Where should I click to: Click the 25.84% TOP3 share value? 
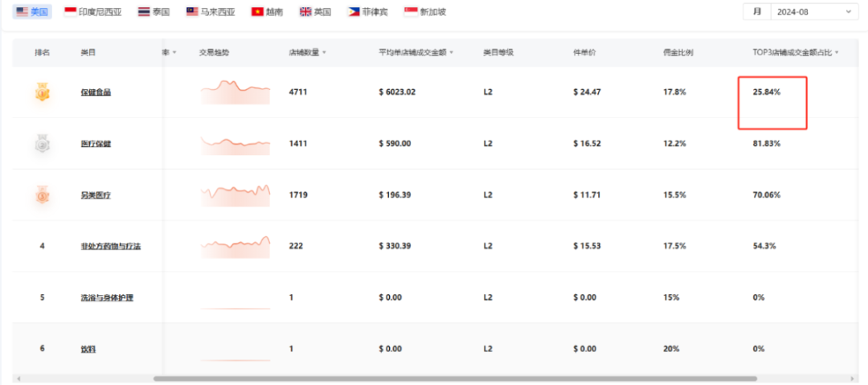pyautogui.click(x=766, y=92)
